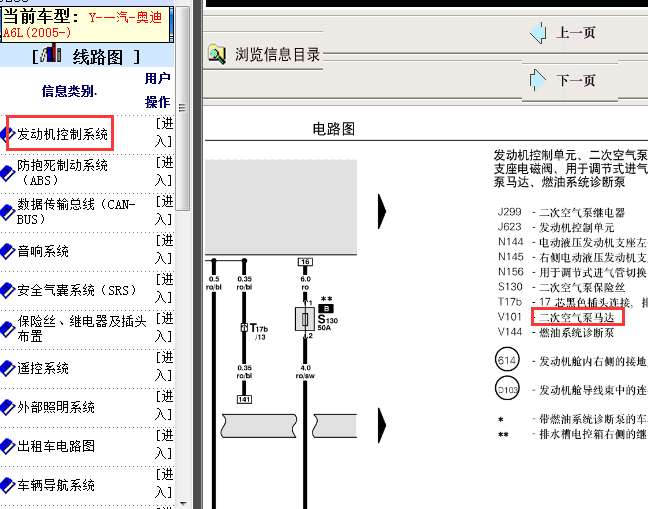Click the book icon beside 出租车电路图
Viewport: 648px width, 509px height.
pyautogui.click(x=7, y=446)
